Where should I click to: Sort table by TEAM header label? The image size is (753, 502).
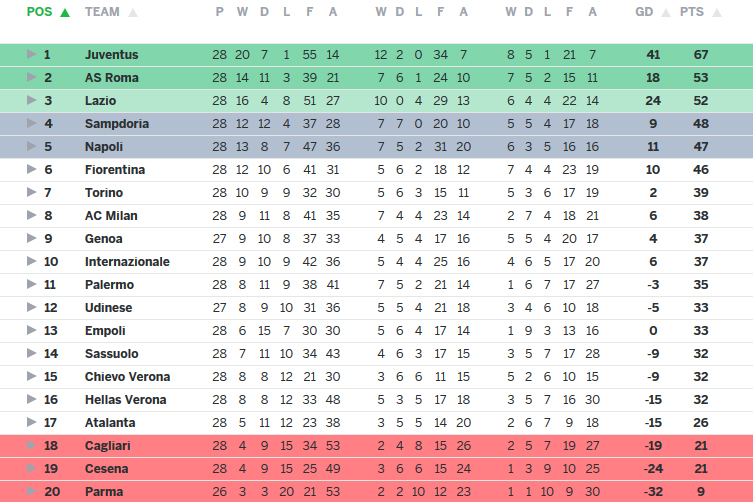[103, 12]
